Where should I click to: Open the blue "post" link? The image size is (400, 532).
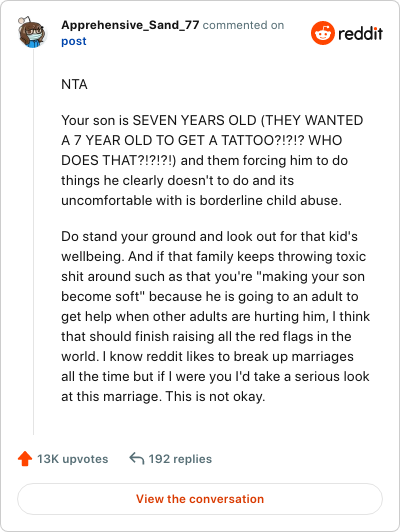[74, 41]
